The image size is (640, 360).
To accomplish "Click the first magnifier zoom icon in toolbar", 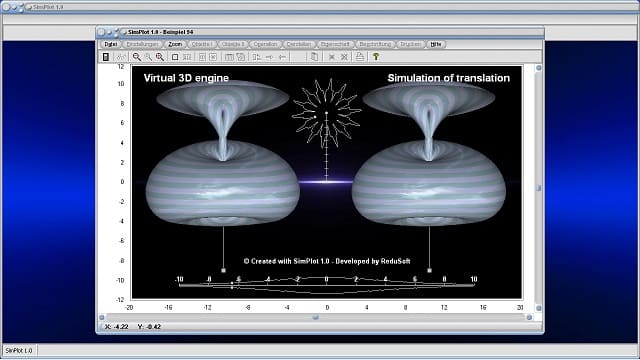I will pyautogui.click(x=137, y=57).
